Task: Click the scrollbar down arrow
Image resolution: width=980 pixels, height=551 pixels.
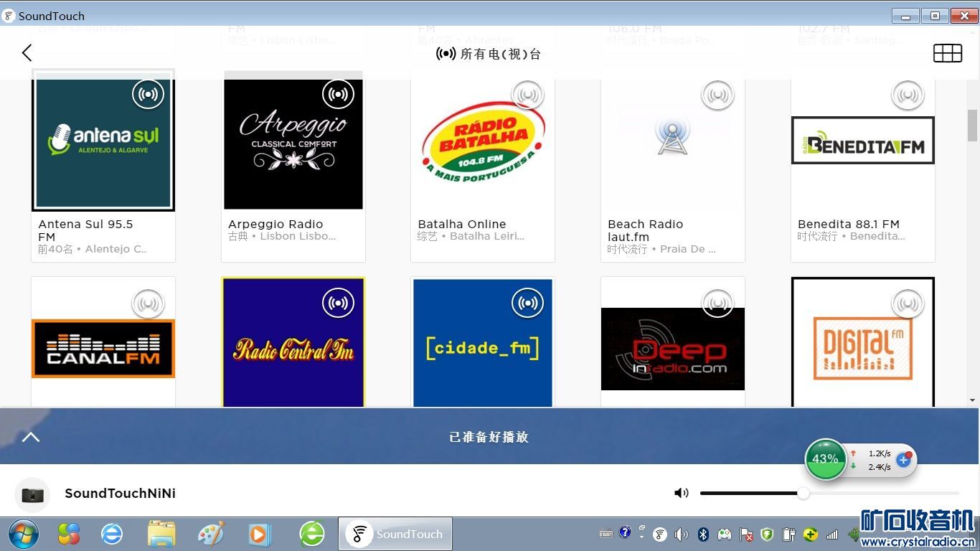Action: [x=972, y=400]
